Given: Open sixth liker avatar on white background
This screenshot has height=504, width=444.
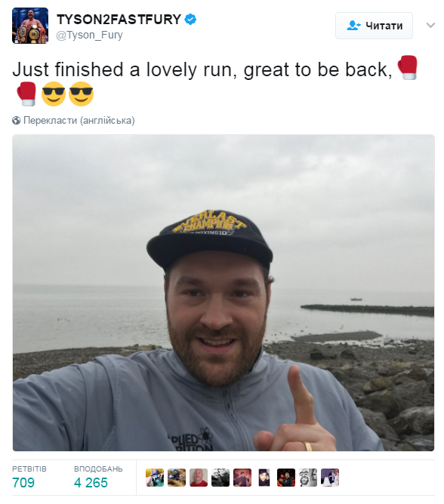Looking at the screenshot, I should point(264,478).
